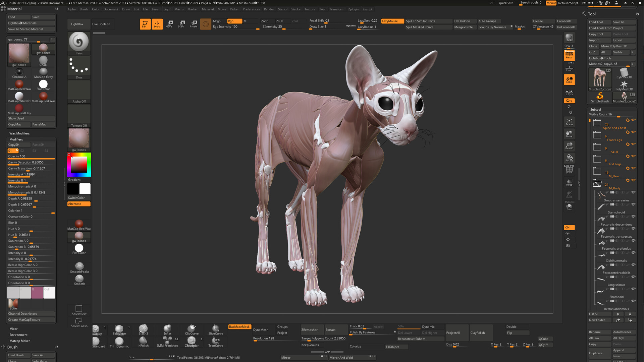Collapse the M_Body folder
644x362 pixels.
click(597, 183)
